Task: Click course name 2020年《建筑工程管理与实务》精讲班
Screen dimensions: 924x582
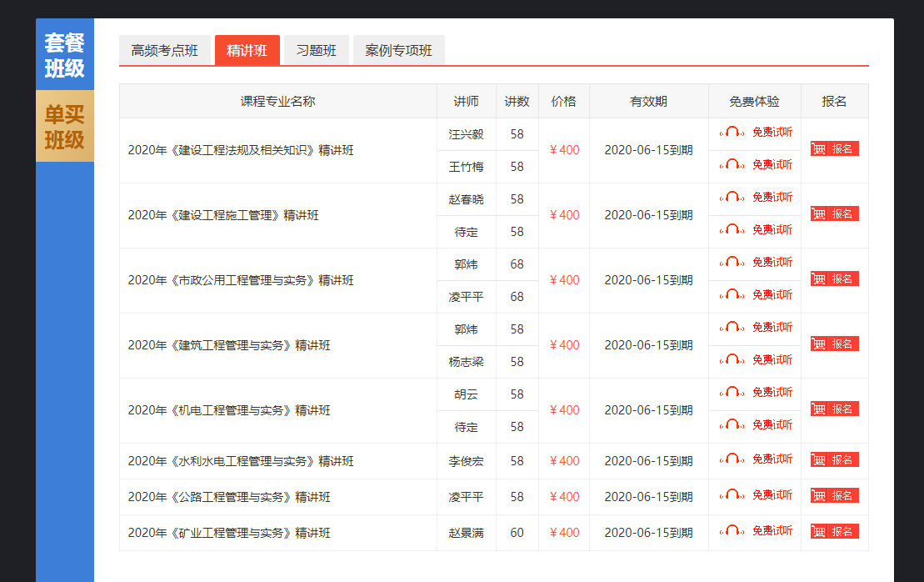Action: pyautogui.click(x=229, y=345)
